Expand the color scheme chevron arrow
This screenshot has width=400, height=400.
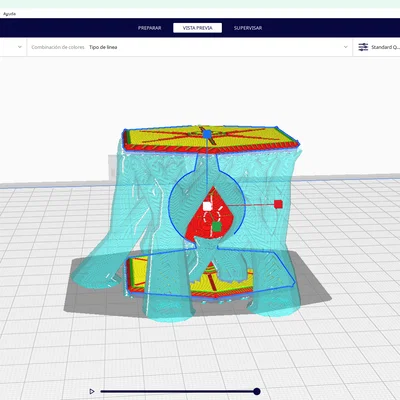345,47
